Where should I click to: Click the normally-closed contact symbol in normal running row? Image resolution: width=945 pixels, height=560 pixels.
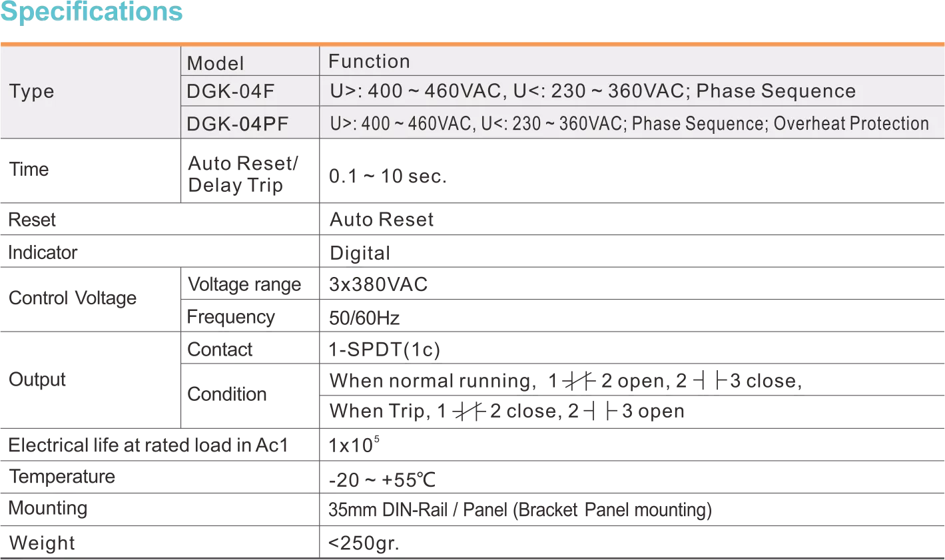click(578, 381)
